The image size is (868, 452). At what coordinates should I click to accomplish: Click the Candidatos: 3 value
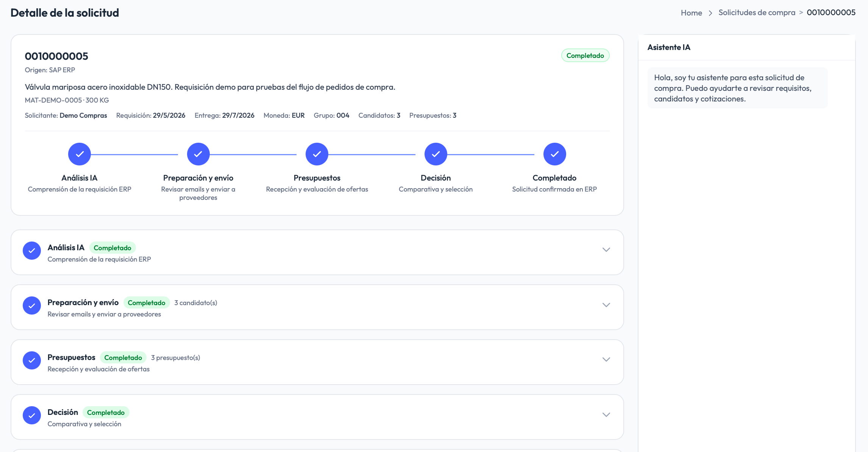(x=379, y=115)
